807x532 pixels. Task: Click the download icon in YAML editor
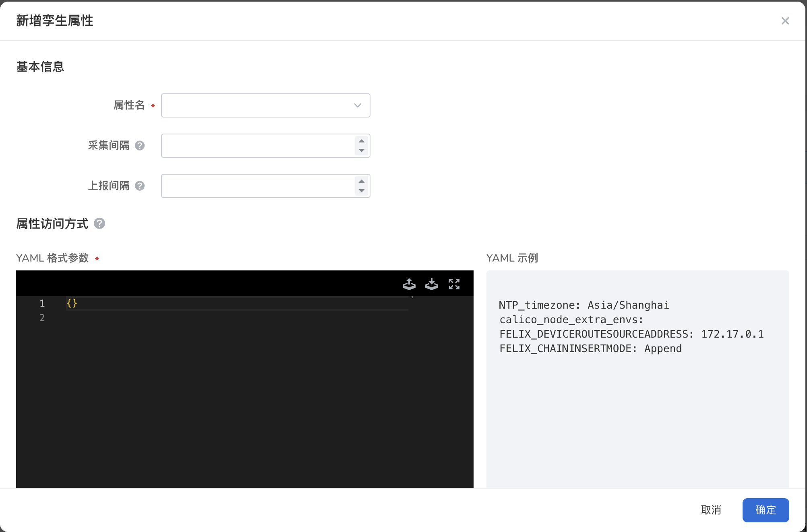432,284
